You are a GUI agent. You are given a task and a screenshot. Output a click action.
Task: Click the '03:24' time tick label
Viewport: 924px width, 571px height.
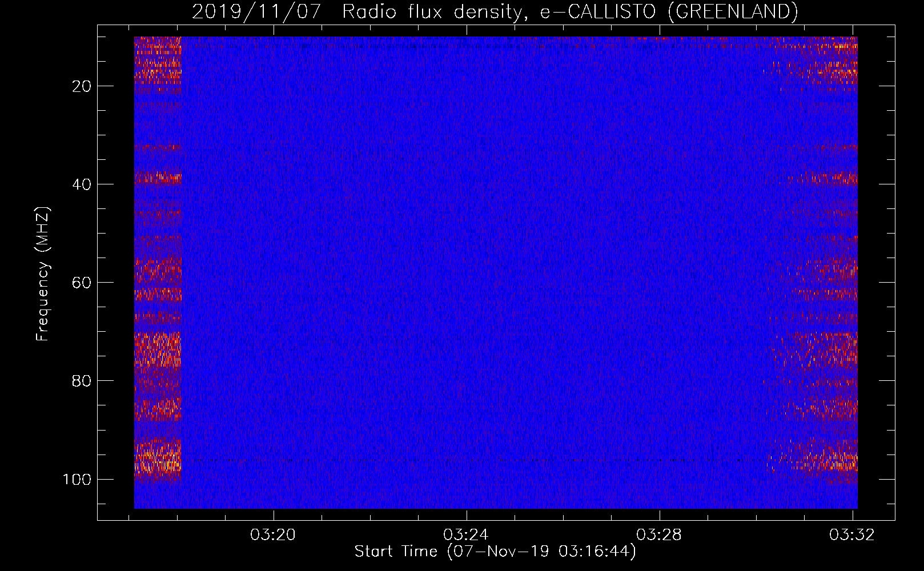[x=467, y=535]
